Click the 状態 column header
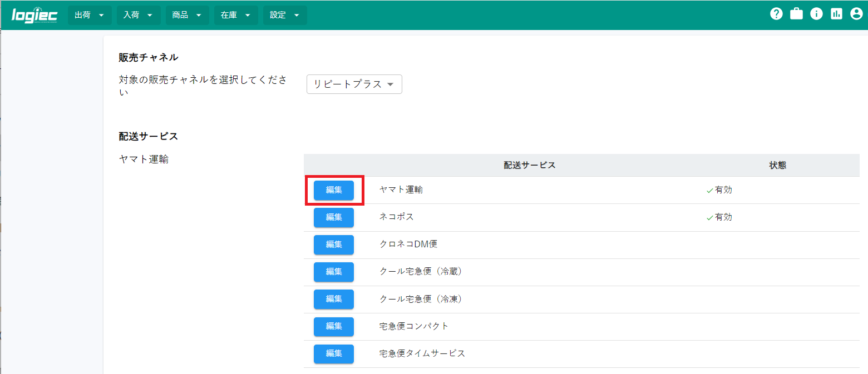This screenshot has height=374, width=868. coord(778,166)
